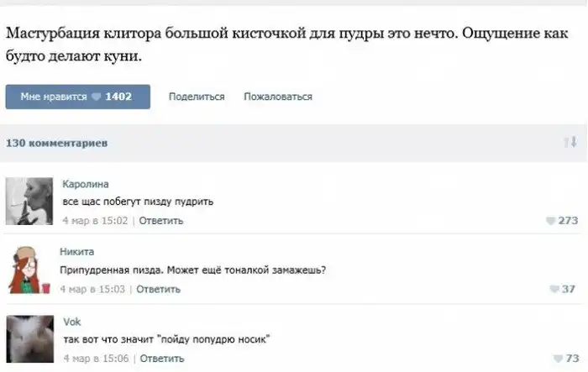Open the comment timestamp "4 мар в 15:02"
The width and height of the screenshot is (588, 372).
click(96, 220)
